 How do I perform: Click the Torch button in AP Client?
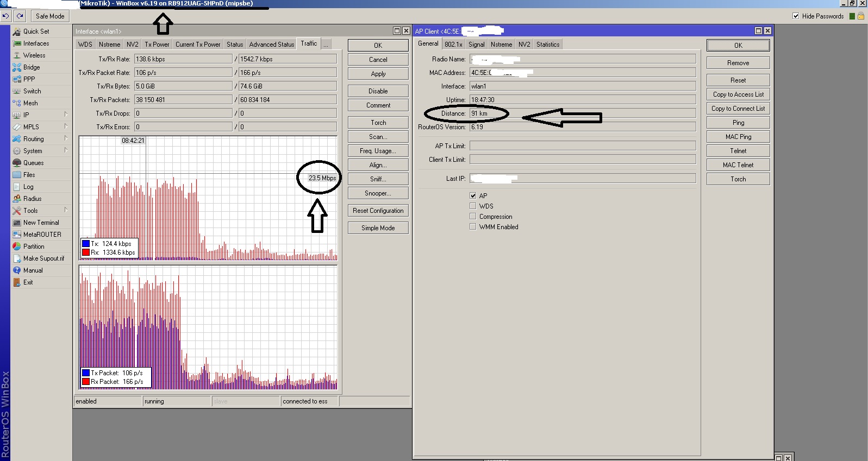coord(738,179)
